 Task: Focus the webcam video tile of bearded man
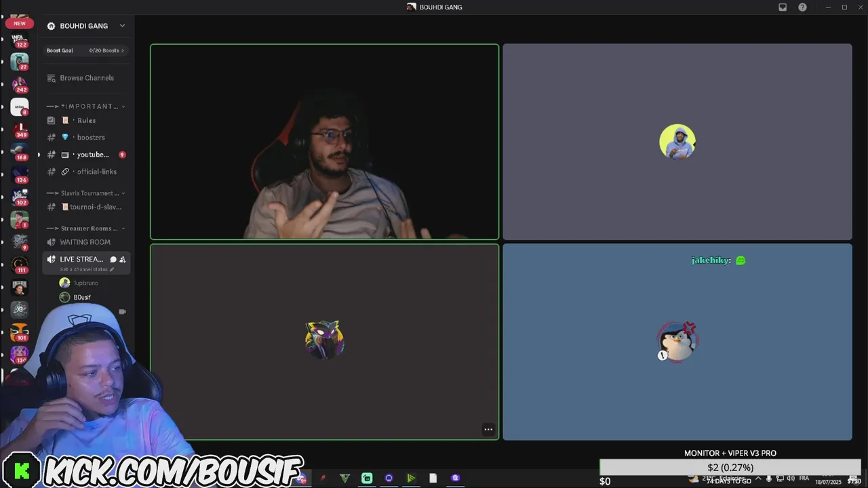coord(324,142)
